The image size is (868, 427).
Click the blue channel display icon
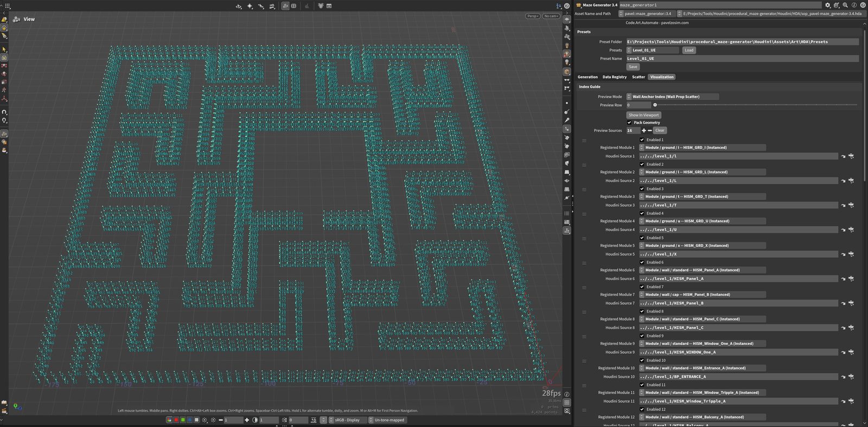[189, 420]
